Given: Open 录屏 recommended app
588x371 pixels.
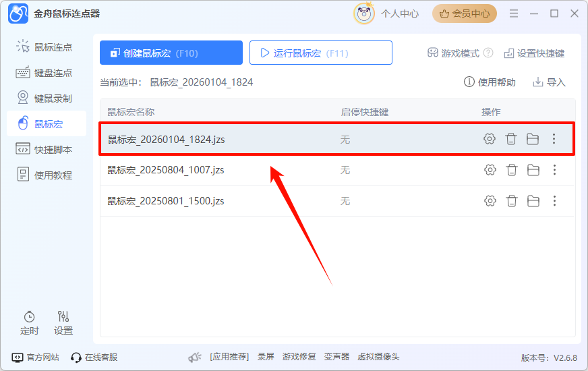Looking at the screenshot, I should (x=266, y=357).
